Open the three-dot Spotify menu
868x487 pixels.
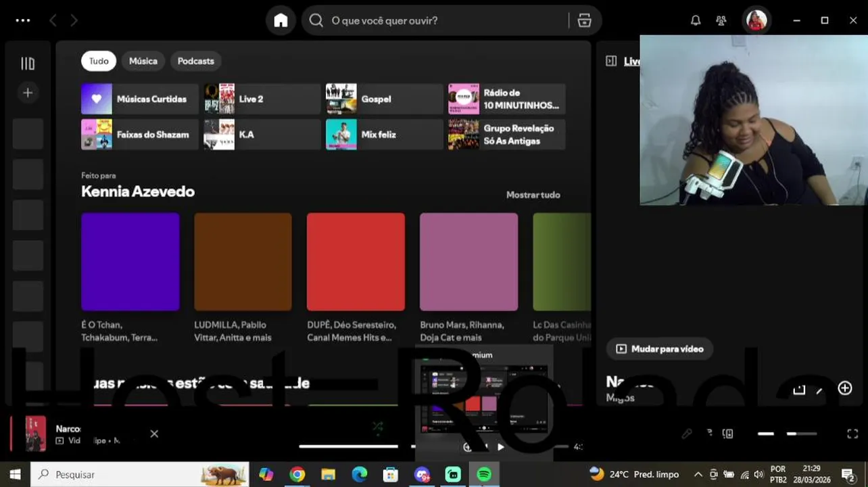(x=23, y=20)
